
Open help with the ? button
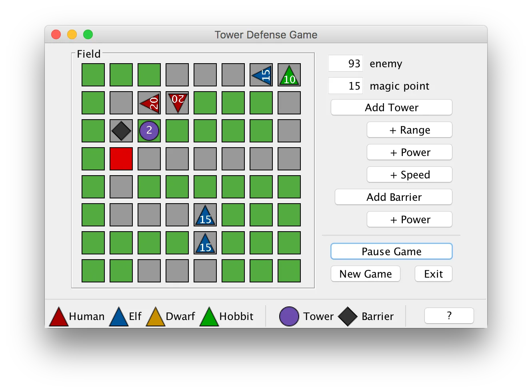coord(449,316)
